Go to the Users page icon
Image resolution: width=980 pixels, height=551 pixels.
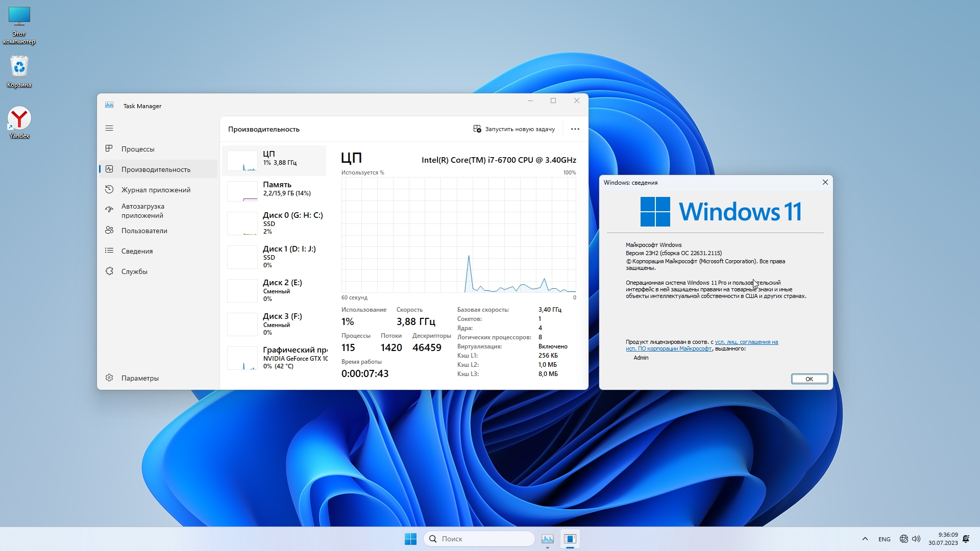109,230
